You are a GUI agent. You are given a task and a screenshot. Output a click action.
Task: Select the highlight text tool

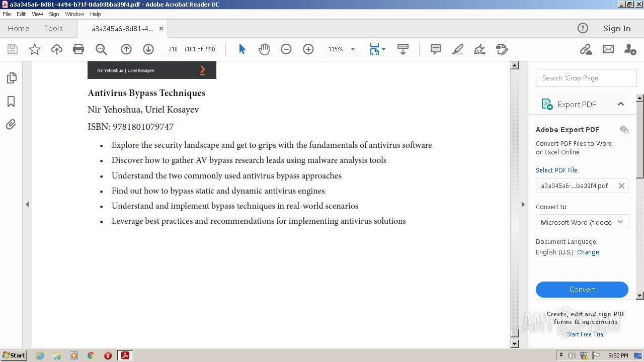pyautogui.click(x=458, y=49)
